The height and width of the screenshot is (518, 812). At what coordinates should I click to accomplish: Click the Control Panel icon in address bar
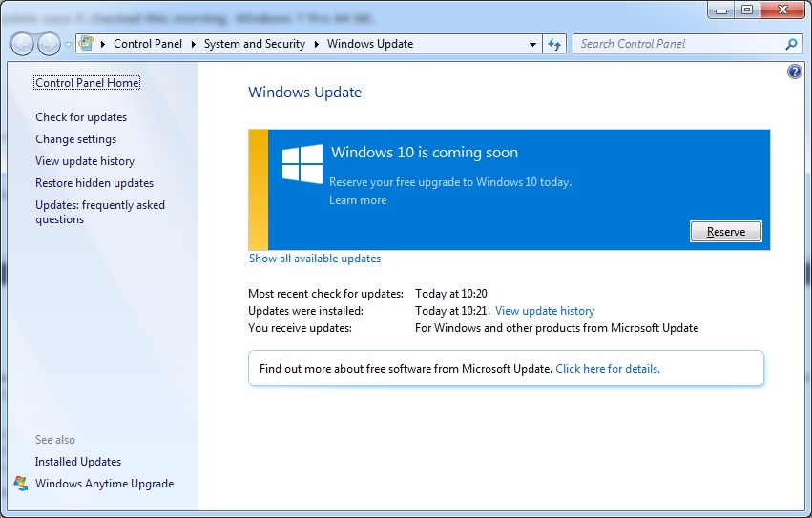(86, 44)
